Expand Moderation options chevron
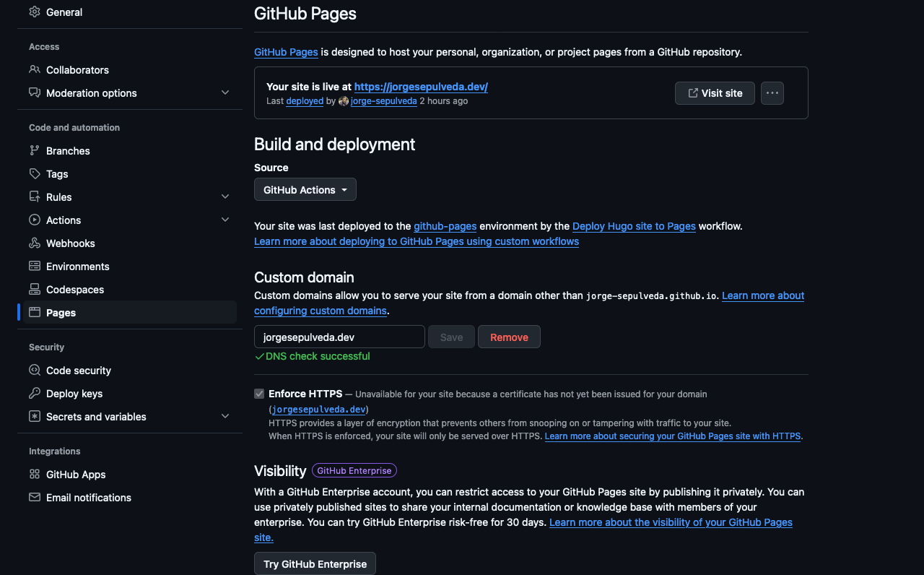 click(x=225, y=93)
